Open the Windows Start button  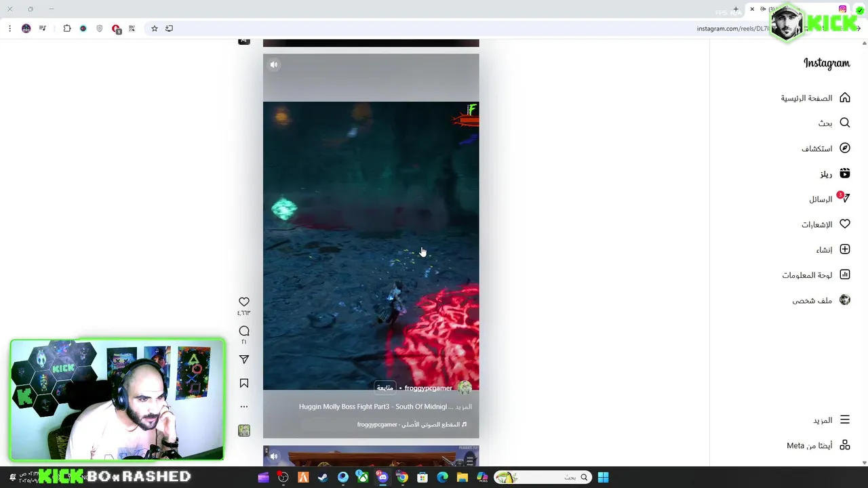click(603, 477)
